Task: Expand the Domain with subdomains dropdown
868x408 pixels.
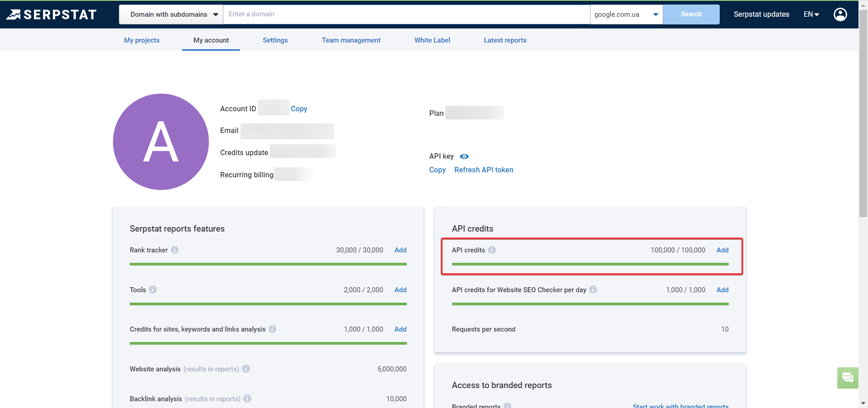Action: pyautogui.click(x=171, y=14)
